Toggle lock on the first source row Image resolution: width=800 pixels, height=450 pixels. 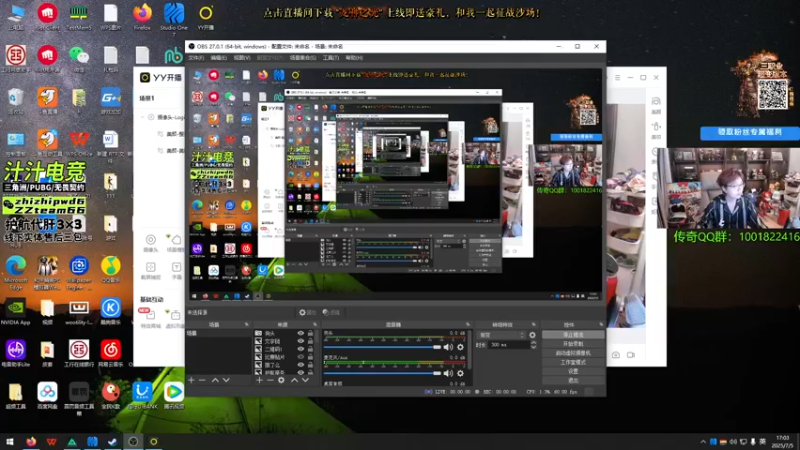click(x=310, y=333)
